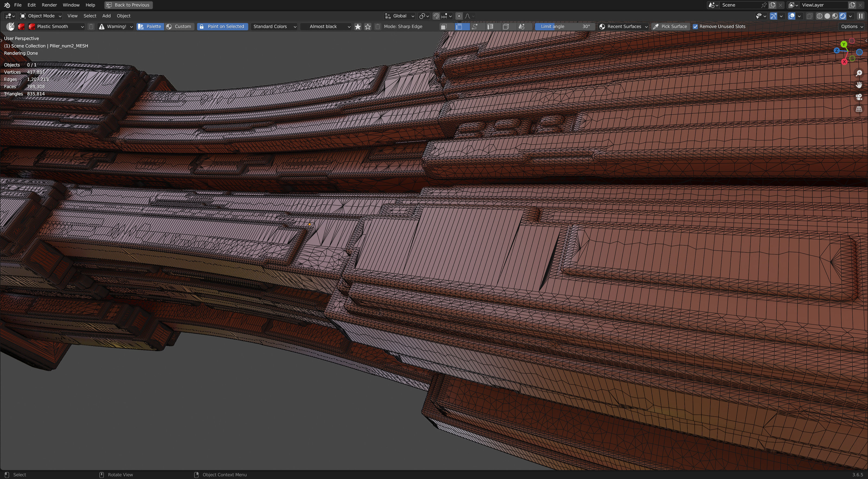Viewport: 868px width, 479px height.
Task: Click the green Y axis gizmo
Action: coord(844,44)
